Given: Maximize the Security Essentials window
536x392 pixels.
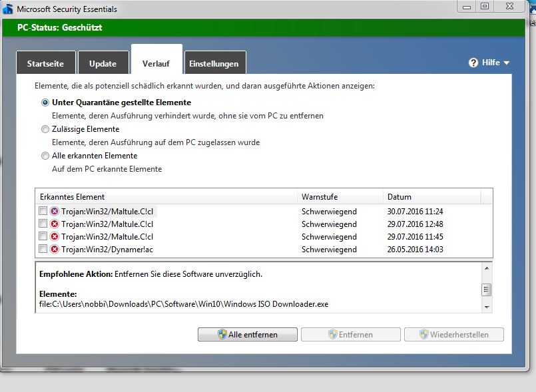Looking at the screenshot, I should click(x=485, y=6).
